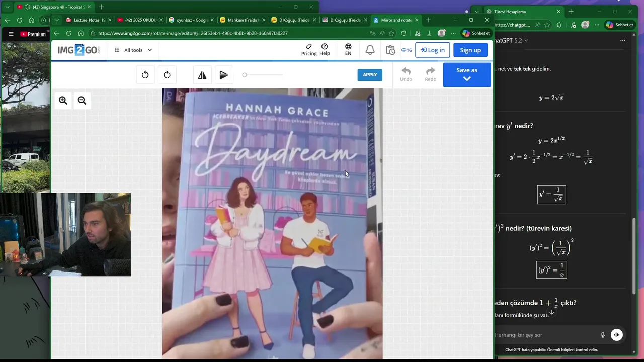Open the All tools dropdown
Screen dimensions: 644x362
133,50
